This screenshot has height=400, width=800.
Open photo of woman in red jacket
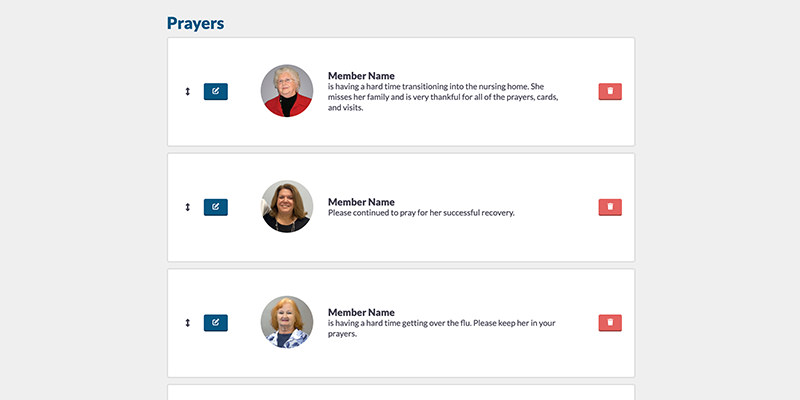point(287,91)
